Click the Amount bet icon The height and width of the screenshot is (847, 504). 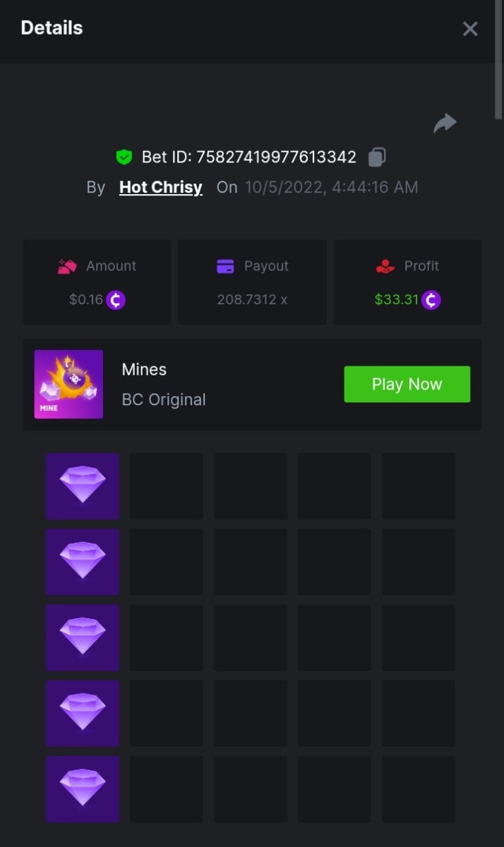[x=67, y=266]
